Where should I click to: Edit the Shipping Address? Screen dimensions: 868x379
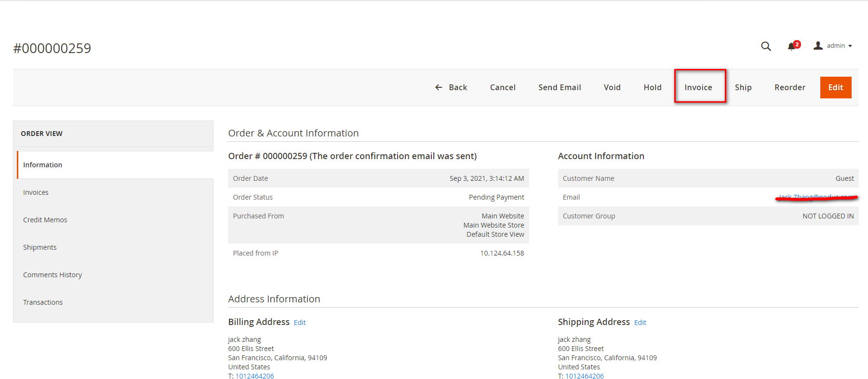[640, 323]
